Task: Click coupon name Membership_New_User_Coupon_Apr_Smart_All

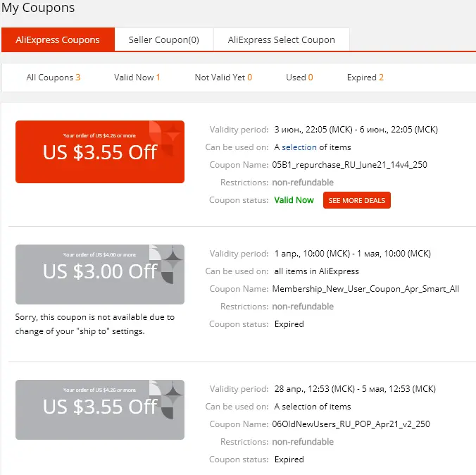Action: point(365,289)
